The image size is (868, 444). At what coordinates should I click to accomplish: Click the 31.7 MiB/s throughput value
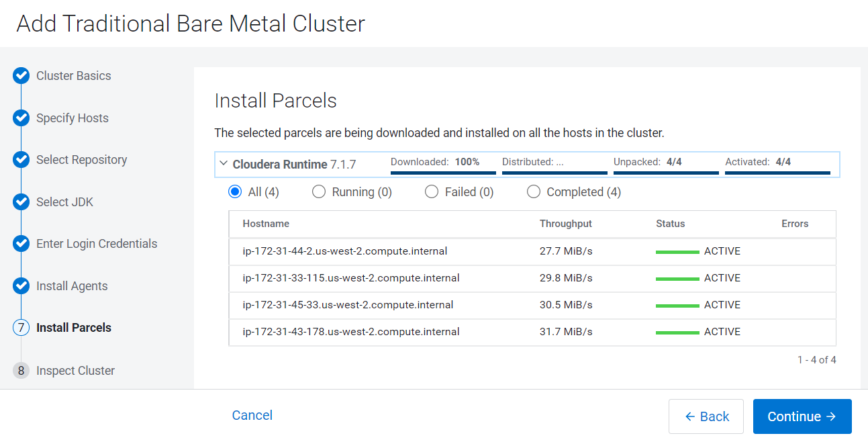click(566, 332)
